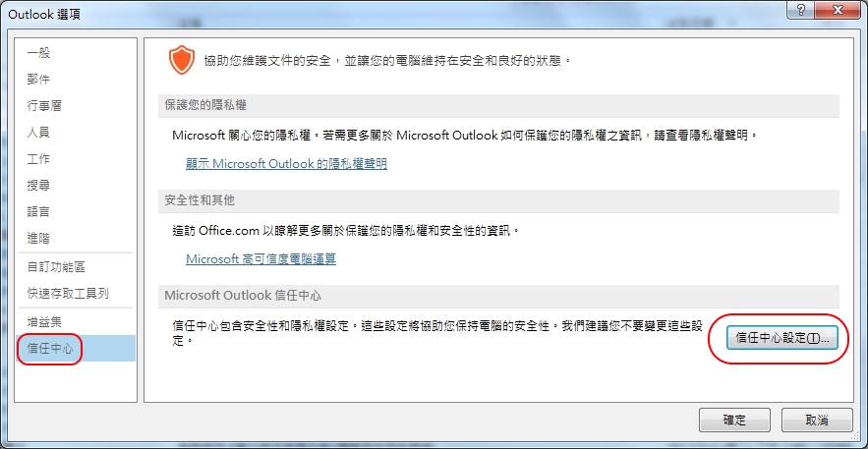Click the orange shield icon
Viewport: 868px width, 449px height.
point(182,60)
